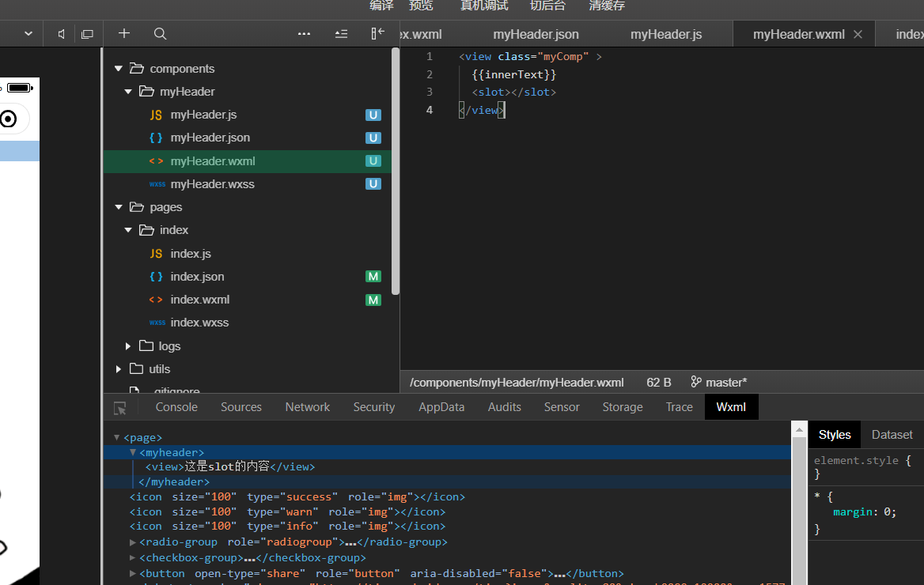Click the plus icon to add file
Screen dimensions: 924x585
point(123,33)
